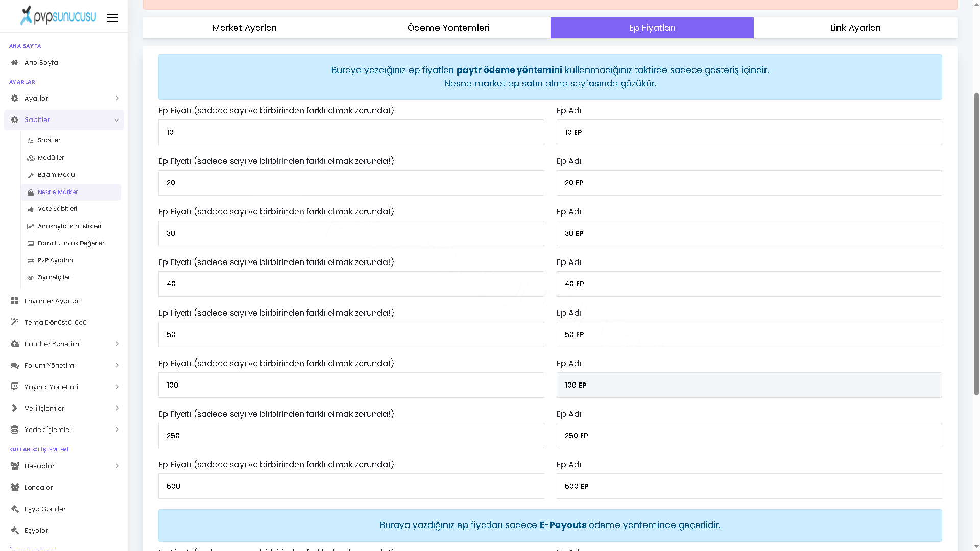The width and height of the screenshot is (980, 551).
Task: Switch to the Market Ayarları tab
Action: 244,28
